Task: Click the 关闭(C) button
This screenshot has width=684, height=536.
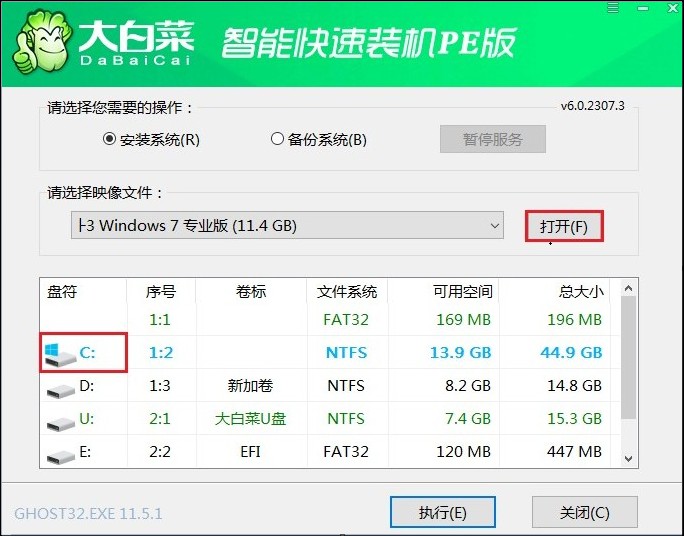Action: click(x=584, y=513)
